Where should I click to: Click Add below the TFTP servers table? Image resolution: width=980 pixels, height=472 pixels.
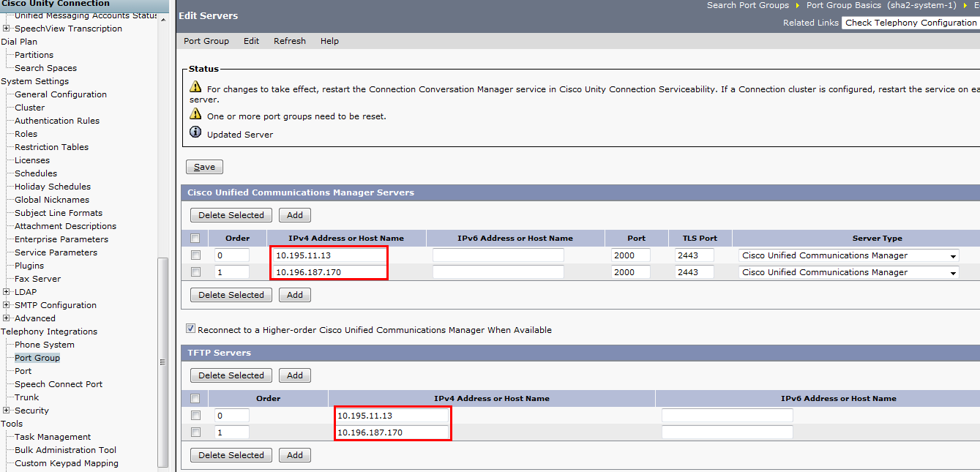pyautogui.click(x=295, y=455)
